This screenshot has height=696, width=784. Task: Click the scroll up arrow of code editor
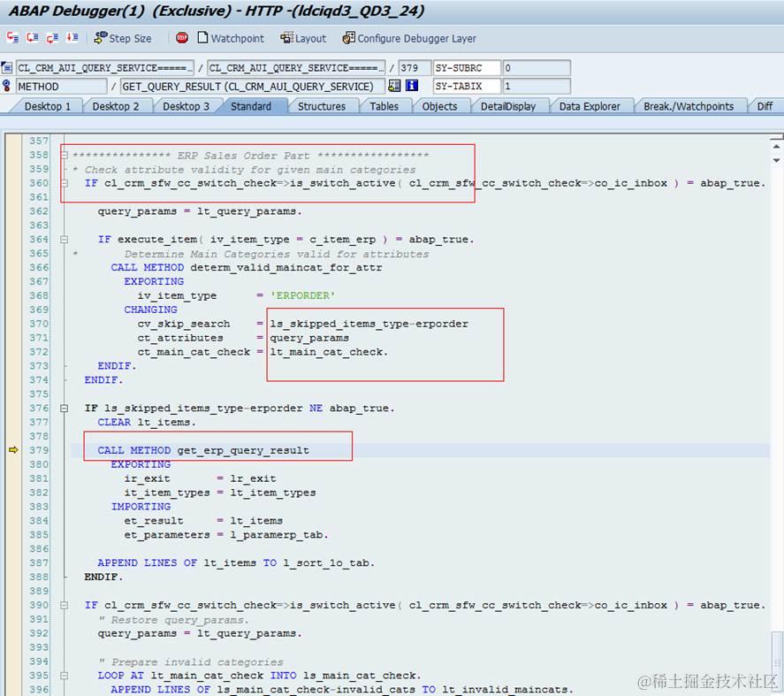776,147
